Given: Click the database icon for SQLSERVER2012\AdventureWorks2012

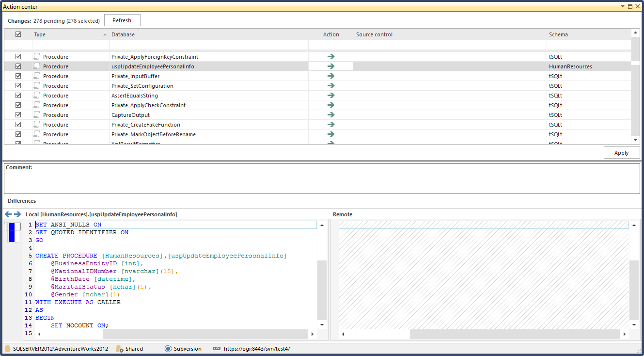Looking at the screenshot, I should [x=7, y=349].
